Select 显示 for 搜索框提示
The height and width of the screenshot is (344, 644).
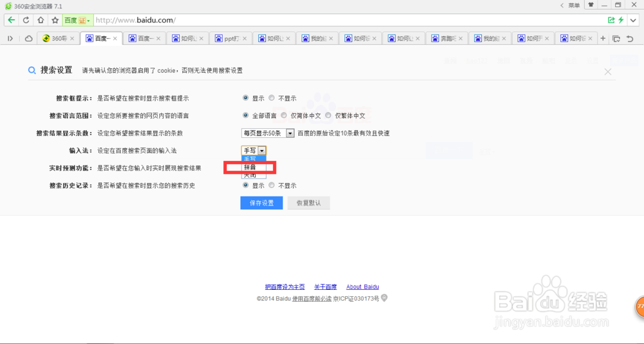tap(245, 98)
